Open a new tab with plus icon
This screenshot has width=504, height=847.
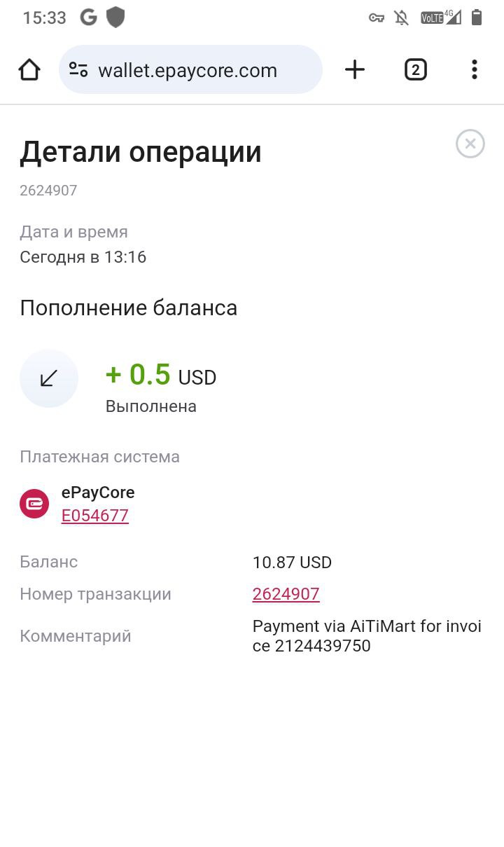pyautogui.click(x=355, y=69)
